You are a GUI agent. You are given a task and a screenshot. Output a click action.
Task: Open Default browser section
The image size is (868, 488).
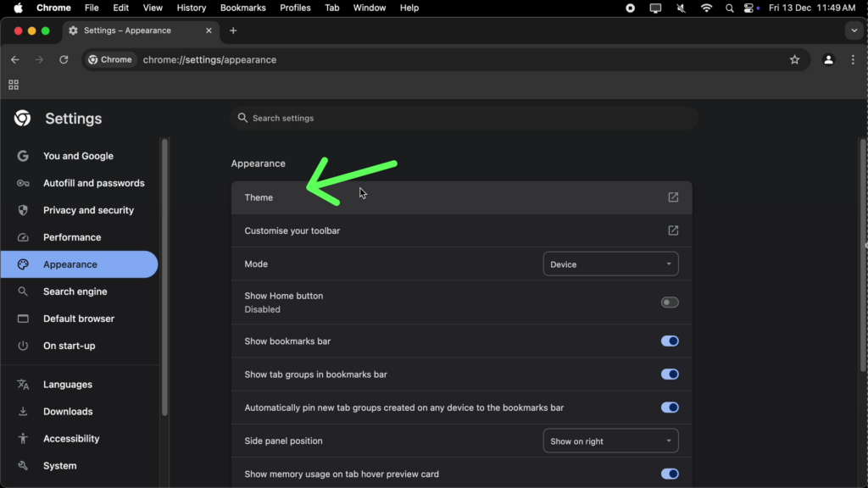pyautogui.click(x=79, y=319)
